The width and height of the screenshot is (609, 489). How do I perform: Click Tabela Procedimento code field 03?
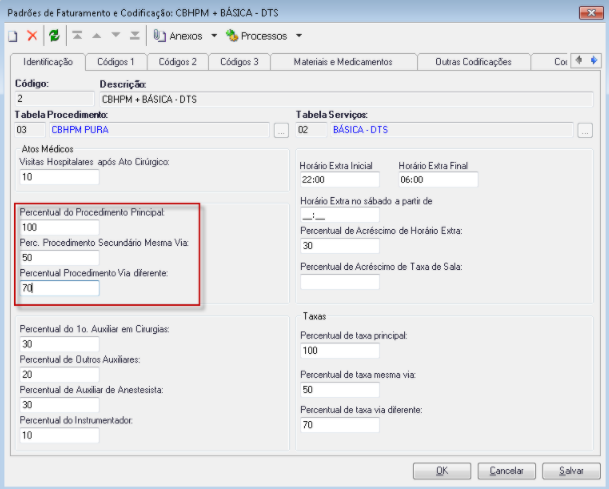coord(30,130)
